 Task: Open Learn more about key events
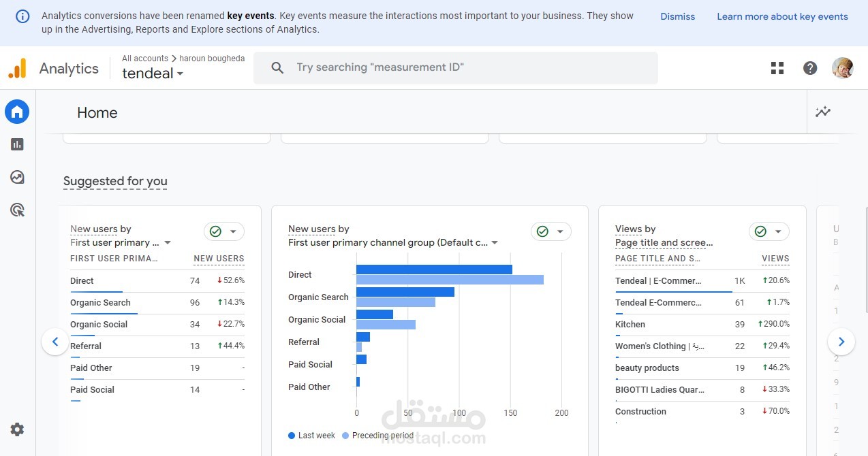[x=781, y=16]
